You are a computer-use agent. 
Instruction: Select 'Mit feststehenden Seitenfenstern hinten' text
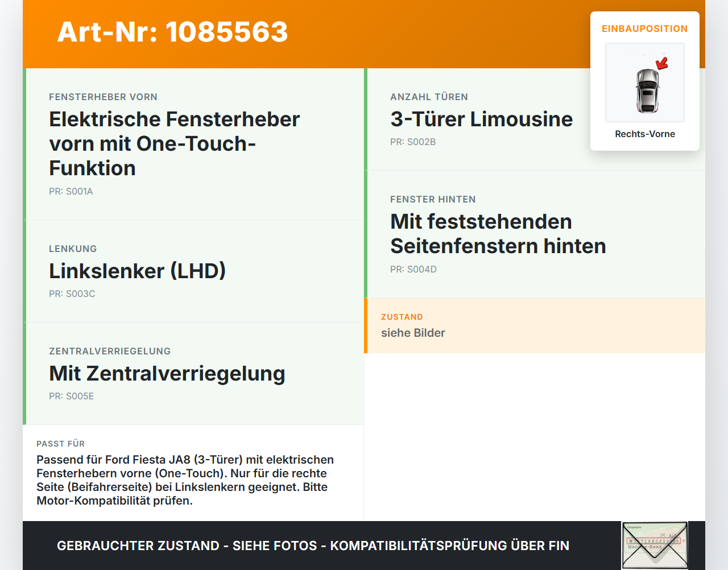point(498,234)
